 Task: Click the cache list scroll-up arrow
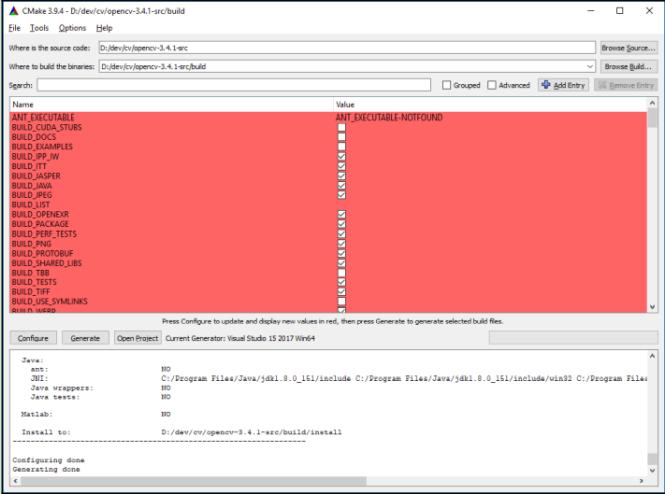pos(653,103)
